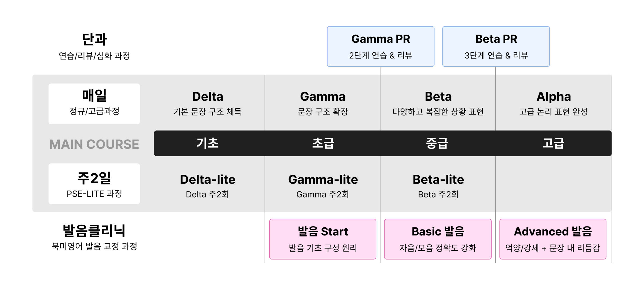Image resolution: width=644 pixels, height=284 pixels.
Task: Open the Delta-lite course
Action: click(207, 186)
